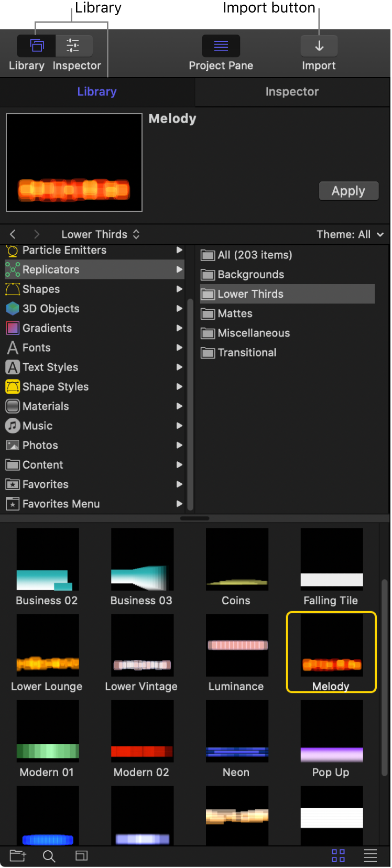Image resolution: width=392 pixels, height=868 pixels.
Task: Select the Gradients category icon
Action: coord(12,328)
